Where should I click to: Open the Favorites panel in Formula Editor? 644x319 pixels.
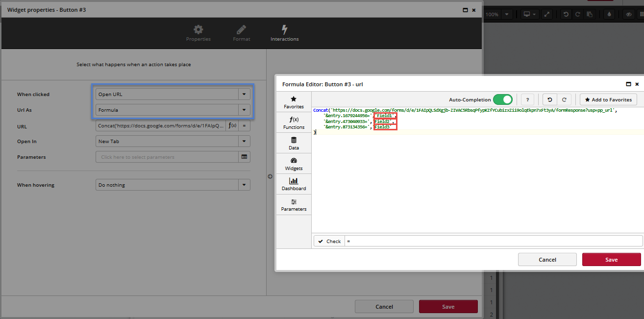point(294,102)
